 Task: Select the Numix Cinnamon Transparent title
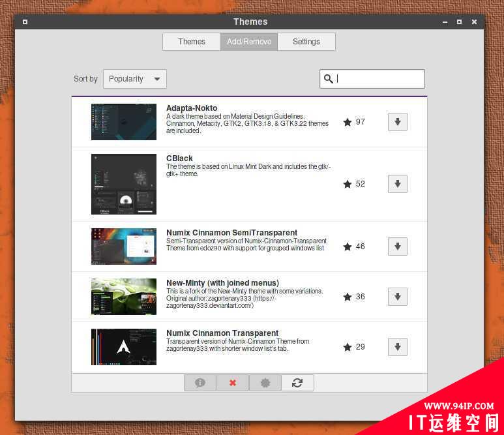pos(222,333)
